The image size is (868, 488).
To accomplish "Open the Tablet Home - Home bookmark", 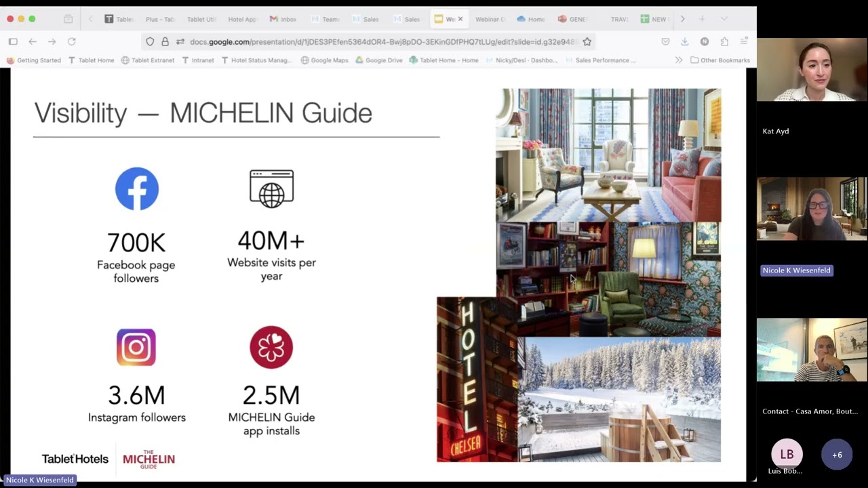I will [443, 60].
